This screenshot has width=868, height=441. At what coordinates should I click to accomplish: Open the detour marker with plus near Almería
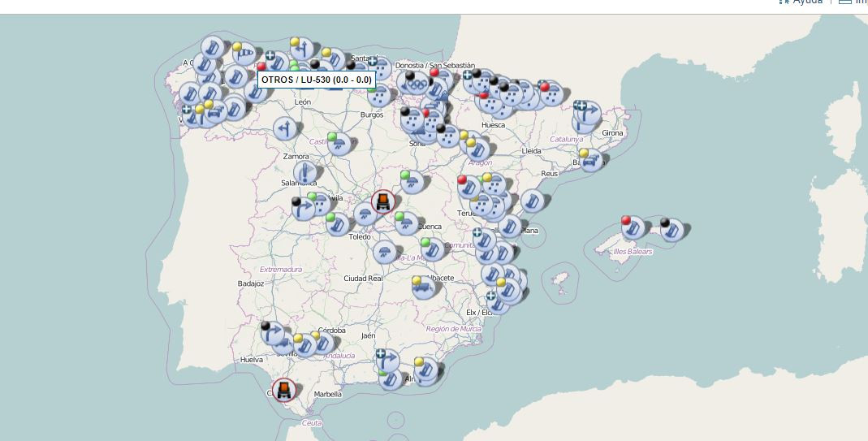click(387, 360)
